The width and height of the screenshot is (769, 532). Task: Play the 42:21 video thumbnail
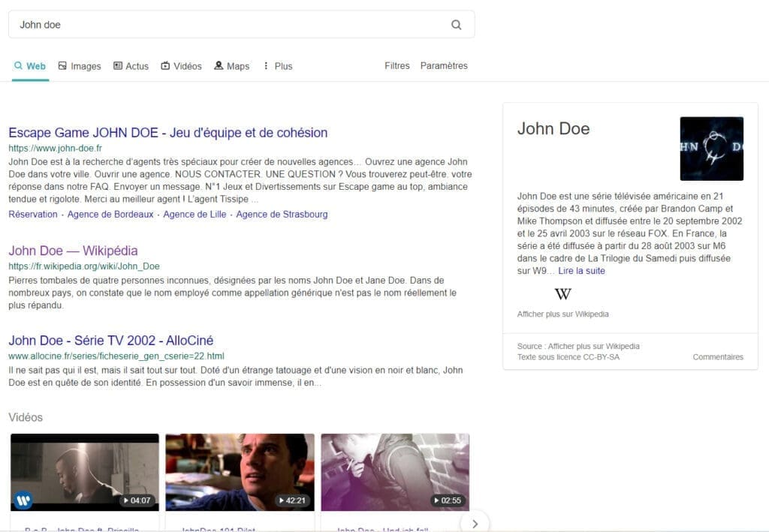(x=240, y=472)
